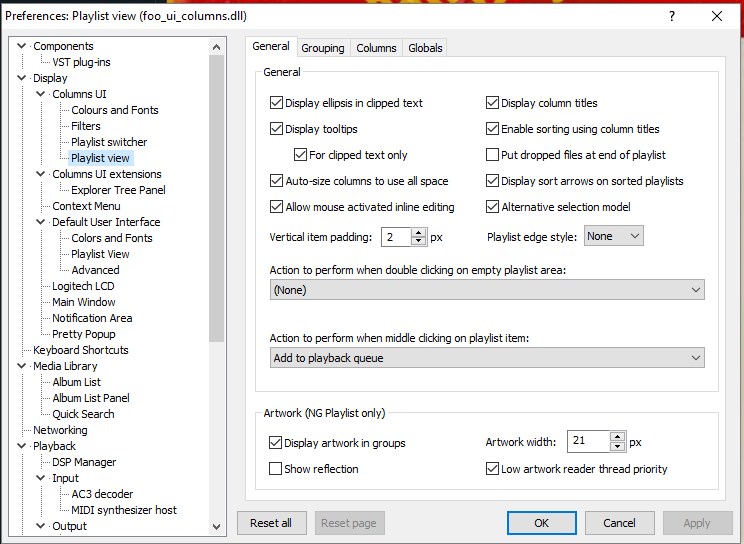Open double clicking empty area action dropdown

pos(487,290)
